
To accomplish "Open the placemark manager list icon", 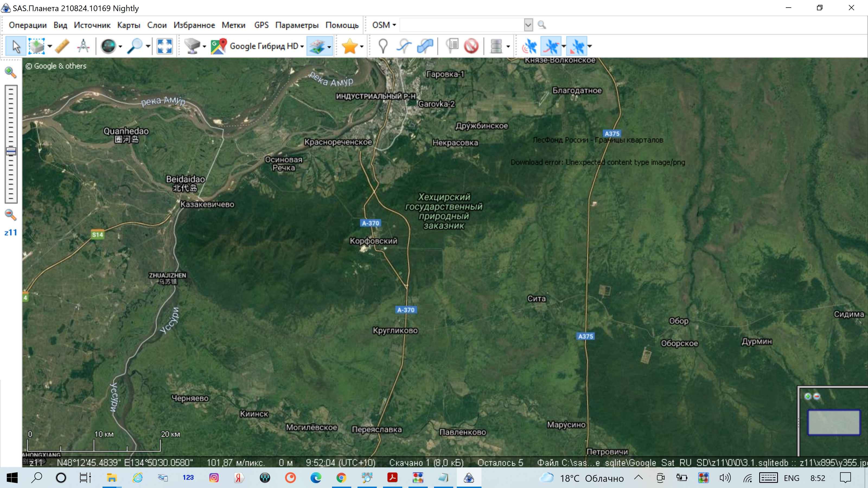I will click(x=452, y=46).
